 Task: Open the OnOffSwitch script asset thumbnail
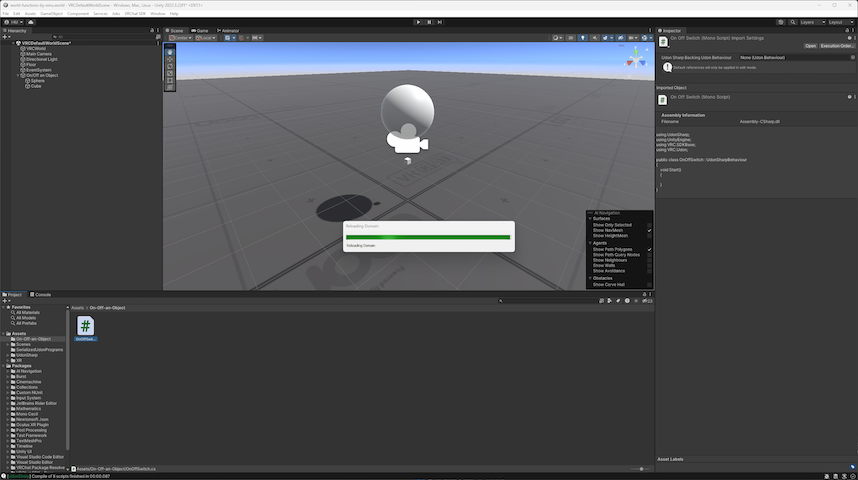coord(85,326)
